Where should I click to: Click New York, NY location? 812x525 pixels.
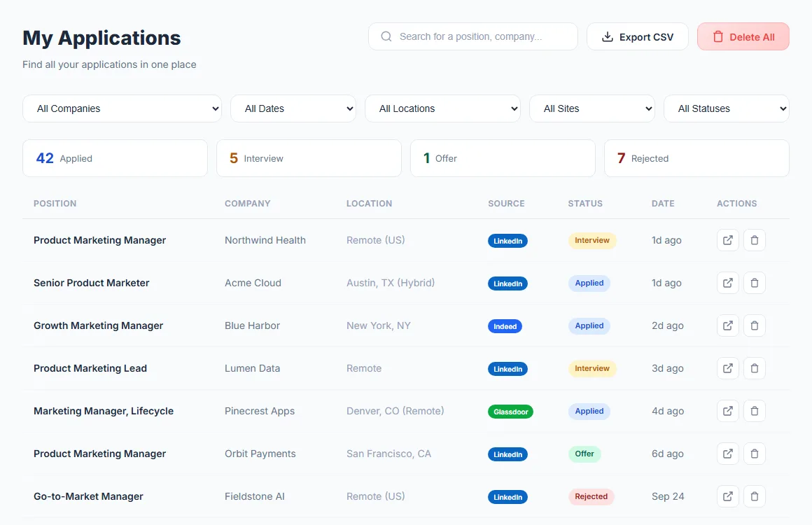click(x=379, y=325)
